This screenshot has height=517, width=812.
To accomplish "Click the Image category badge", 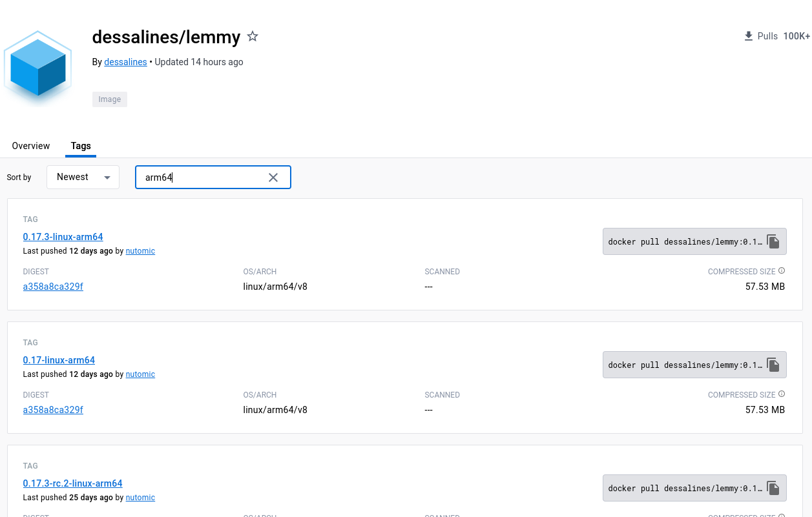I will (110, 99).
